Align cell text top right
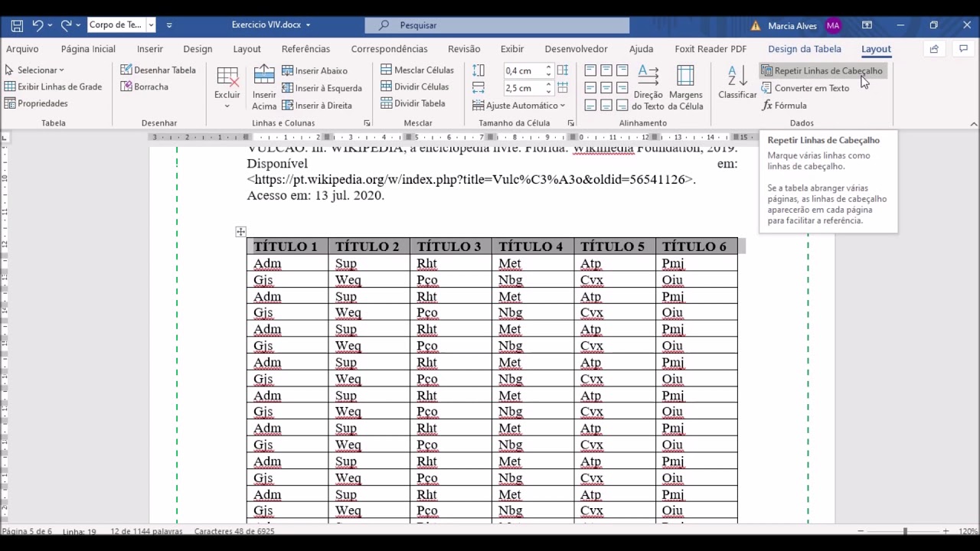 (622, 70)
